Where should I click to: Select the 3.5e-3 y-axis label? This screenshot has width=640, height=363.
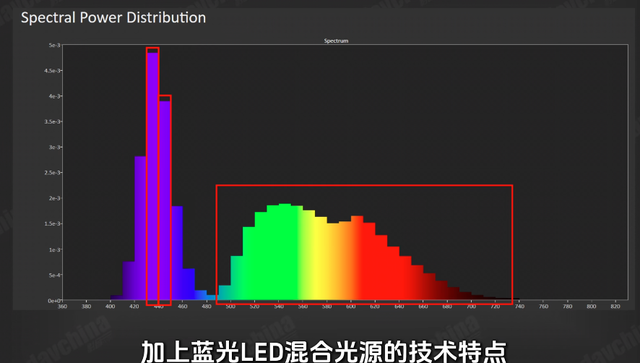[x=53, y=122]
